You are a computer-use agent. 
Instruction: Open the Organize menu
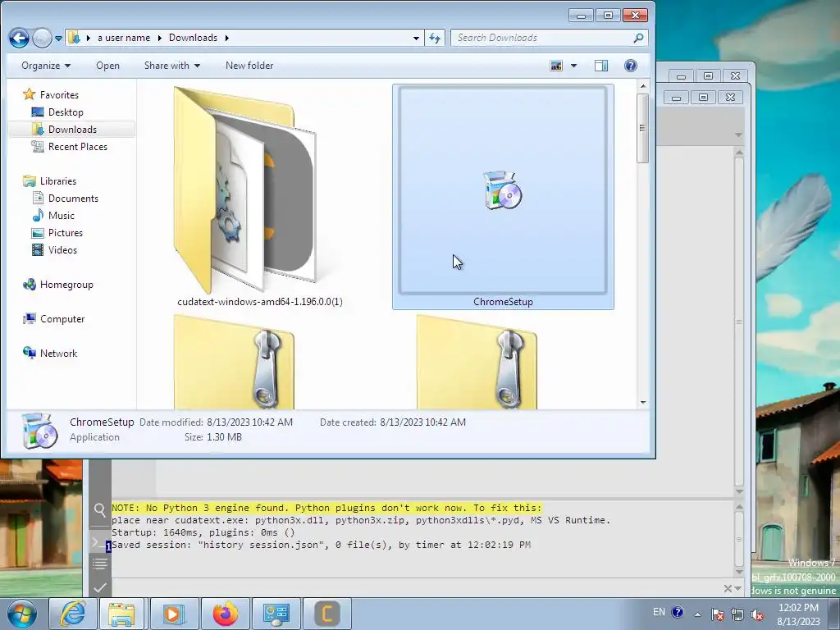(x=46, y=66)
